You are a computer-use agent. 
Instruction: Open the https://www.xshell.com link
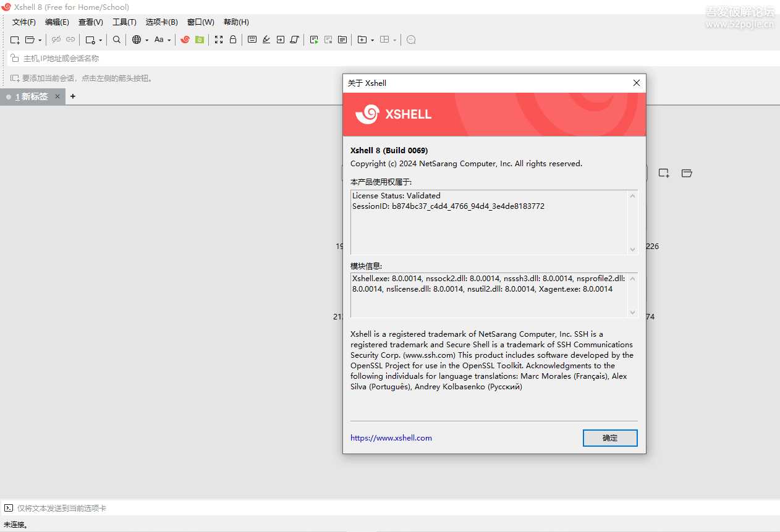[391, 437]
